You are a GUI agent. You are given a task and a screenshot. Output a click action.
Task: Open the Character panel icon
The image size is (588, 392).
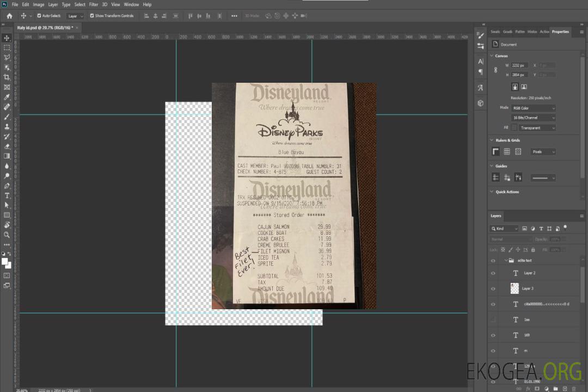click(x=481, y=61)
